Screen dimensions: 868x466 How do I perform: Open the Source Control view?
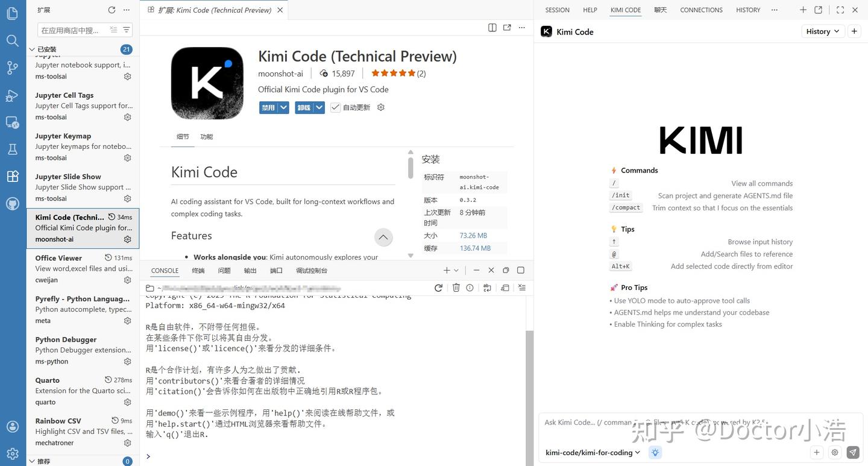tap(12, 68)
